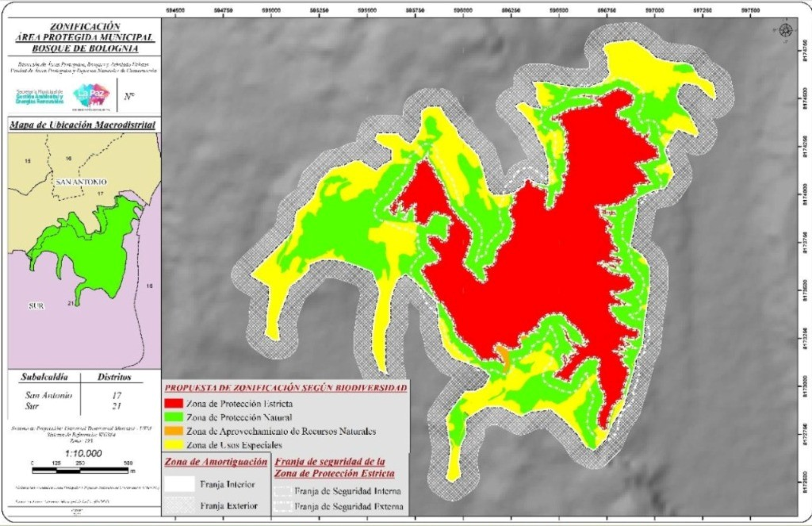
Task: Click the white Franja Interior legend box
Action: [x=180, y=484]
